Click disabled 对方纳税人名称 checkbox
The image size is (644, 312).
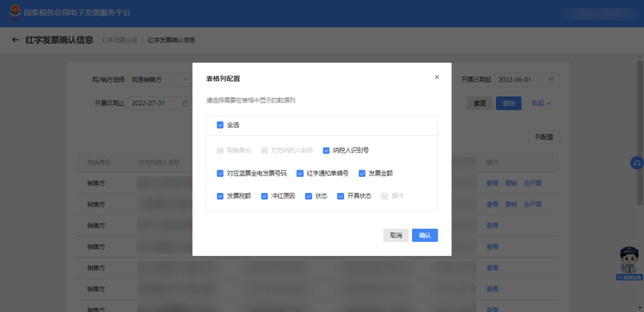pos(265,151)
